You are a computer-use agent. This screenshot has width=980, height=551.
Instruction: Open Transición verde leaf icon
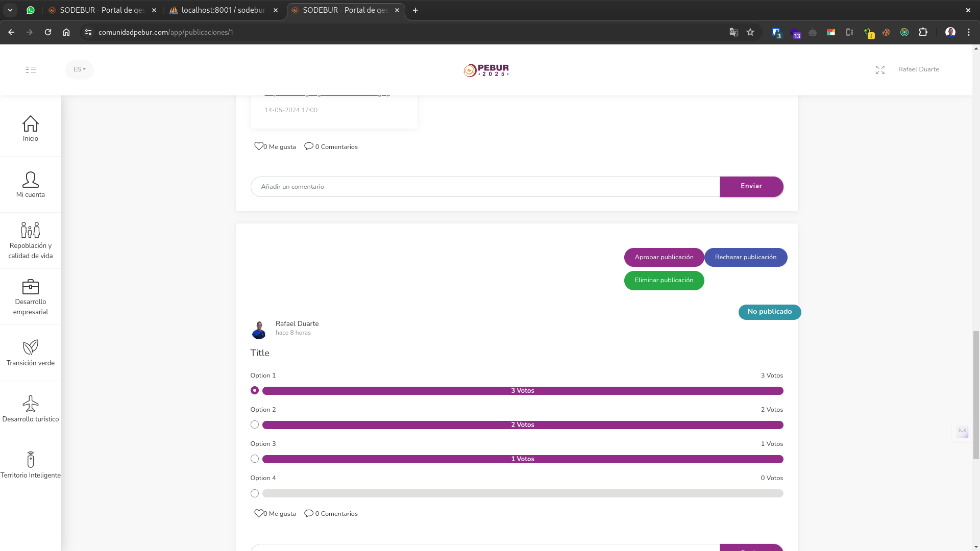tap(31, 348)
